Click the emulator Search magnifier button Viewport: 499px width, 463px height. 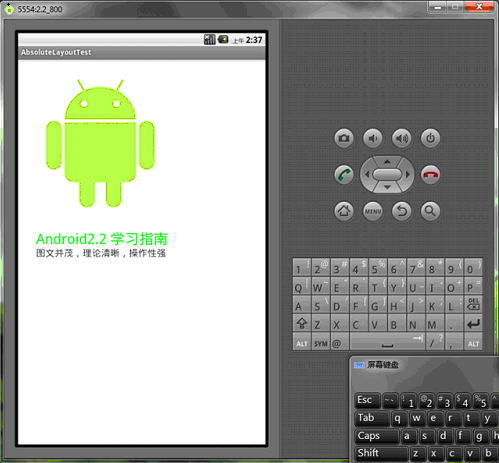pyautogui.click(x=430, y=211)
